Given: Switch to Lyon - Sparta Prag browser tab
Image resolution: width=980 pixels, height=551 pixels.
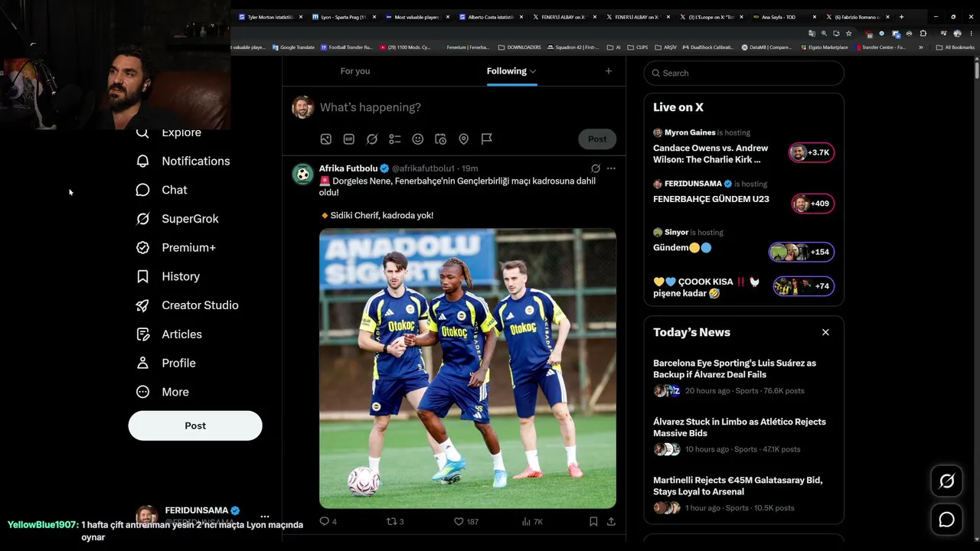Looking at the screenshot, I should click(x=343, y=17).
